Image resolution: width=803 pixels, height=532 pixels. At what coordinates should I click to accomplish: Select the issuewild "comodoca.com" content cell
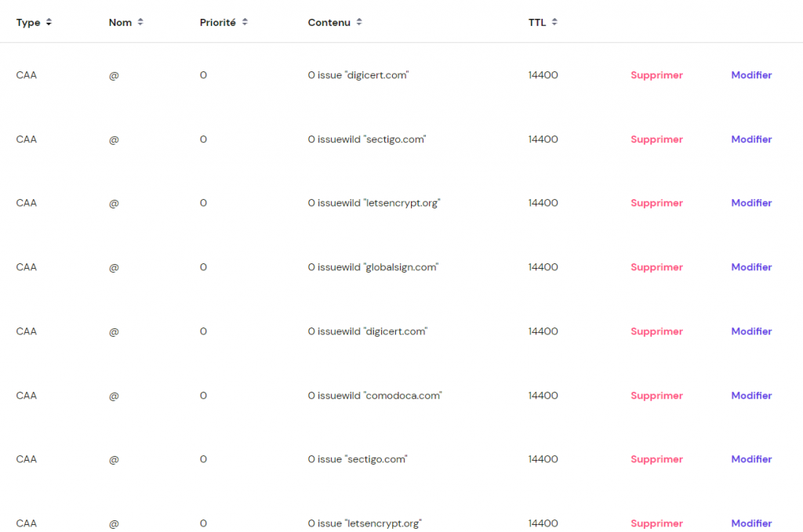pos(375,396)
